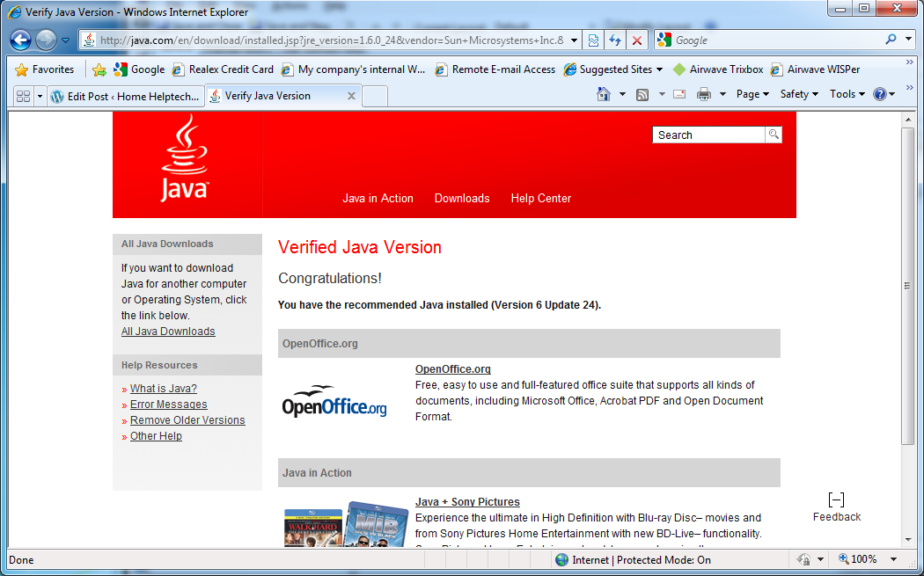Image resolution: width=924 pixels, height=576 pixels.
Task: Click the Java site search magnifier button
Action: click(x=774, y=135)
